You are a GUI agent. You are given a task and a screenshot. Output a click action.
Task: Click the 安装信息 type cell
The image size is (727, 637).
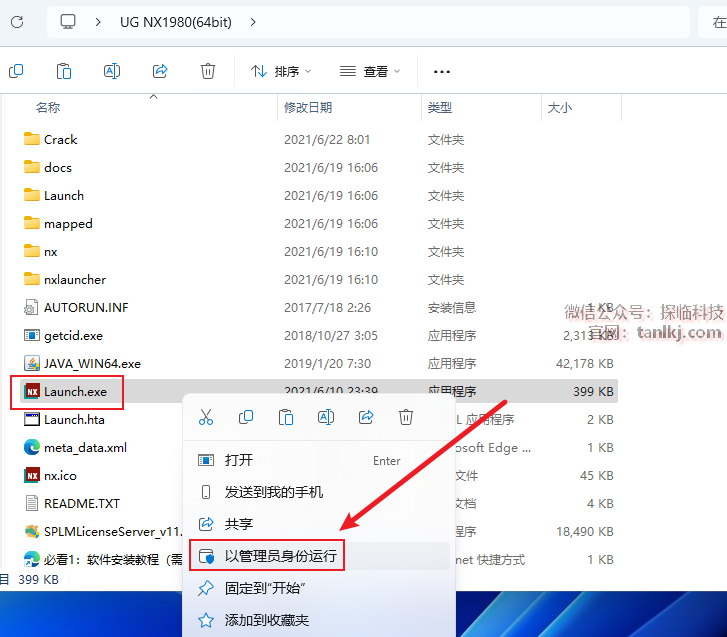point(452,307)
